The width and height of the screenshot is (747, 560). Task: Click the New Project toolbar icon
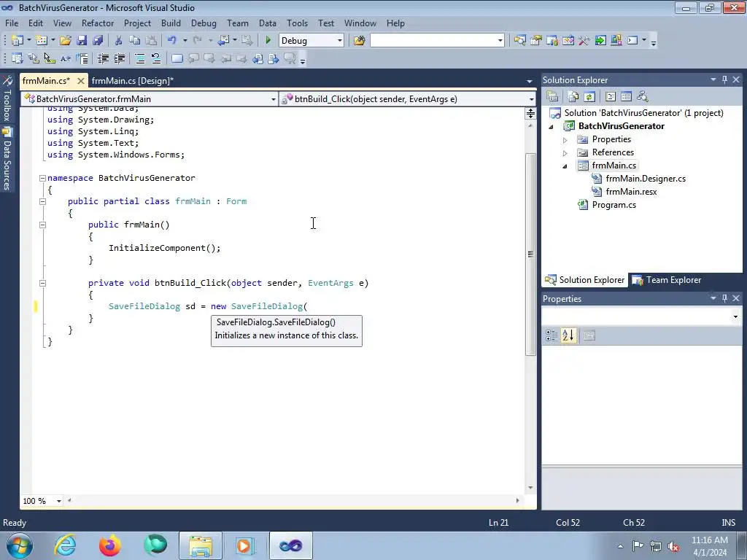click(18, 41)
